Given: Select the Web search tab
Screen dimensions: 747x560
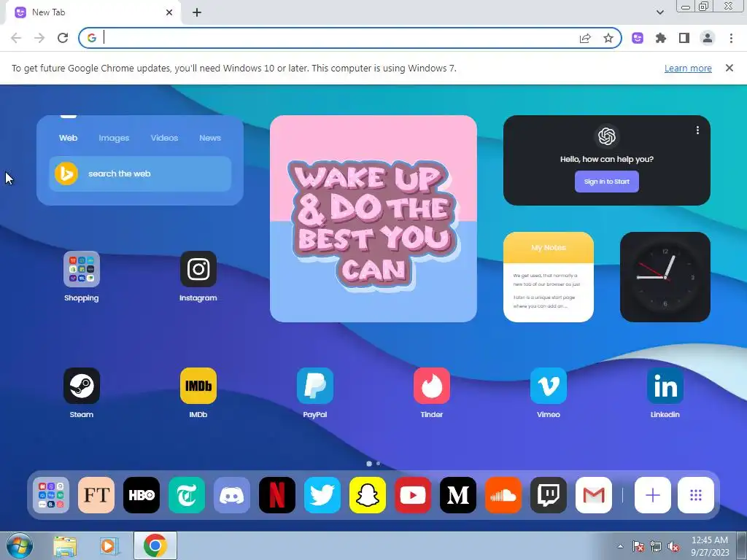Looking at the screenshot, I should pyautogui.click(x=68, y=138).
